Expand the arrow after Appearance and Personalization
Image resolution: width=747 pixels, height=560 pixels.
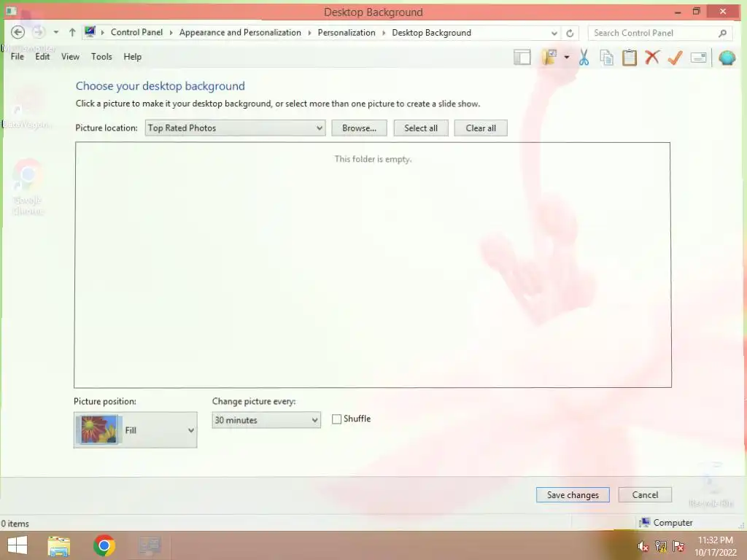[309, 33]
